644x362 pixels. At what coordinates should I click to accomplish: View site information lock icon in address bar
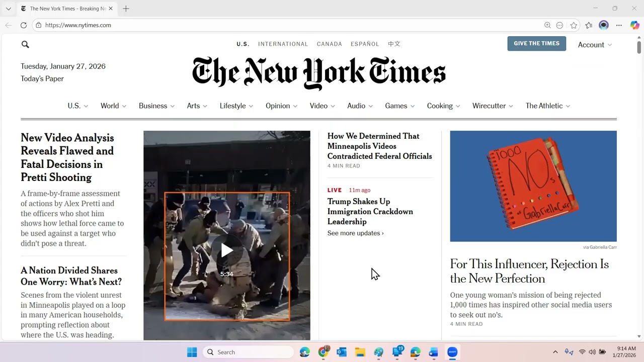39,25
